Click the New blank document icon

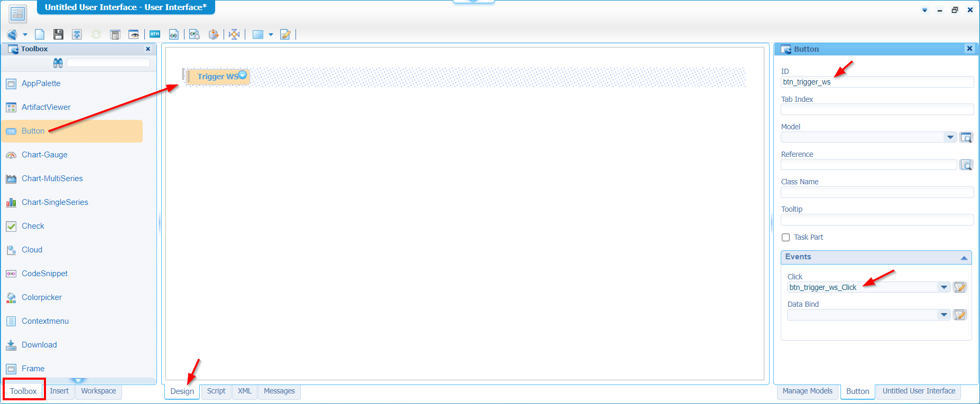[40, 34]
